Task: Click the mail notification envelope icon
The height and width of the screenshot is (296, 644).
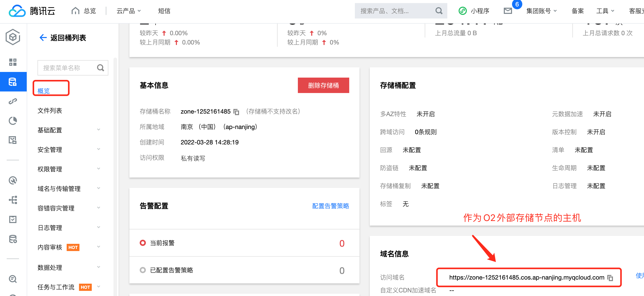Action: tap(508, 11)
